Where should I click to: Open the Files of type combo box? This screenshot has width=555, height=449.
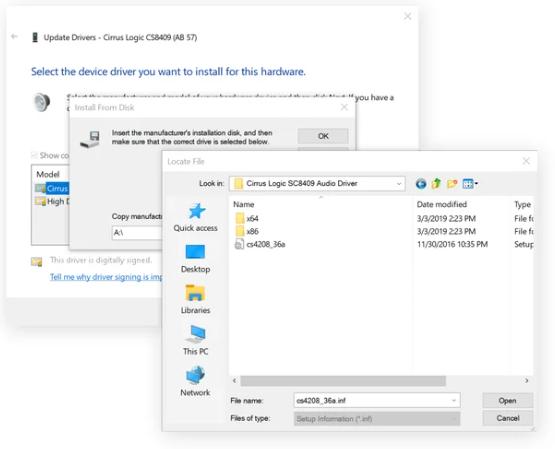377,419
